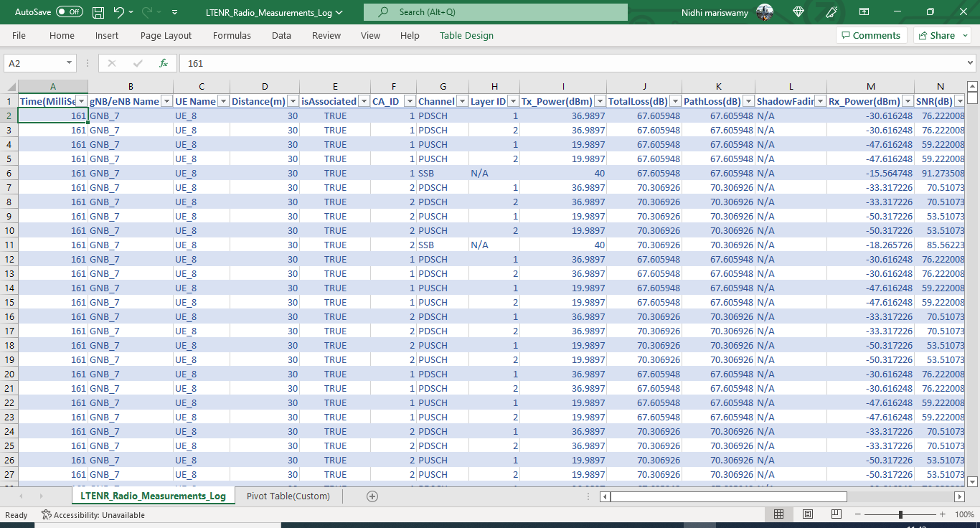Click the vertical scroll down arrow
The image size is (980, 528).
(x=972, y=481)
